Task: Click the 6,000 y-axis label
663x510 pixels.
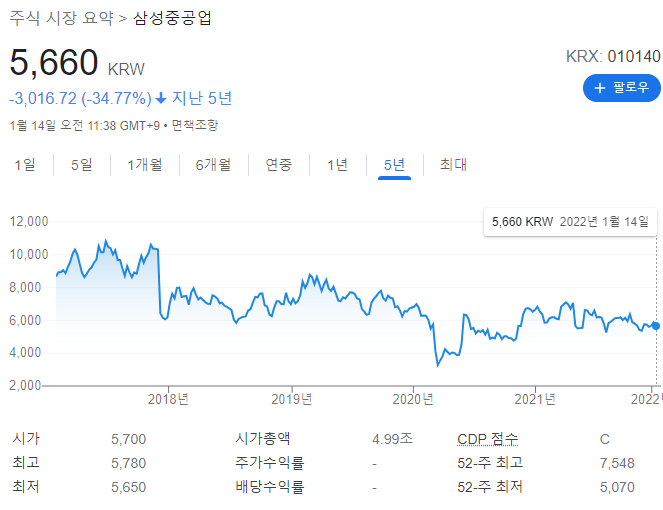Action: [x=25, y=320]
